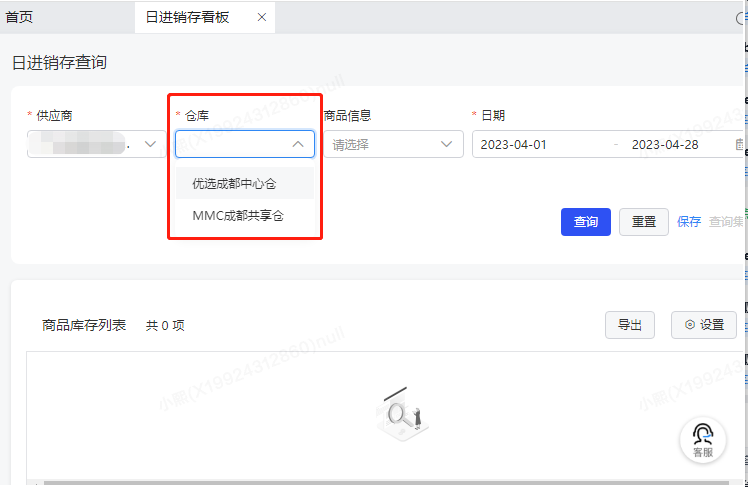Open table 设置 settings button
This screenshot has width=748, height=487.
pos(704,325)
